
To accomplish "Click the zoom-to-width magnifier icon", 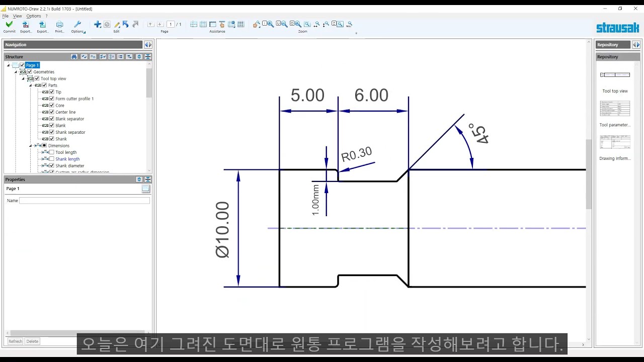I will point(316,24).
